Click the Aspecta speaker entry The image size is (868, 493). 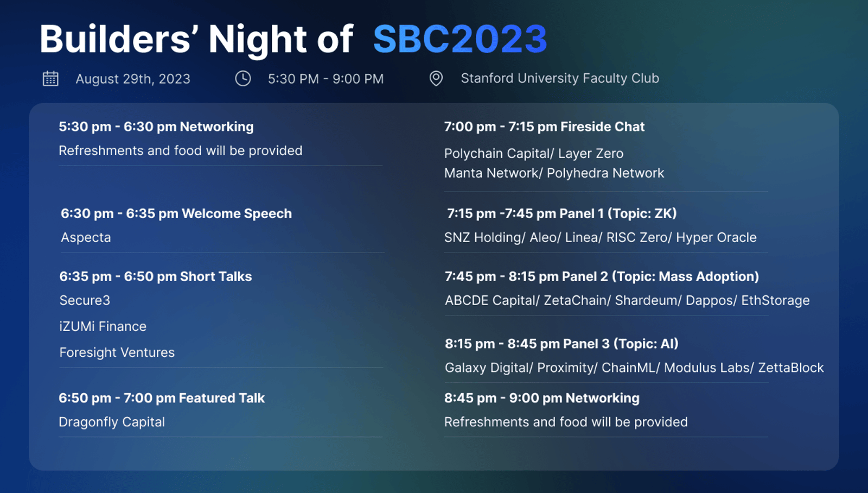pos(86,237)
